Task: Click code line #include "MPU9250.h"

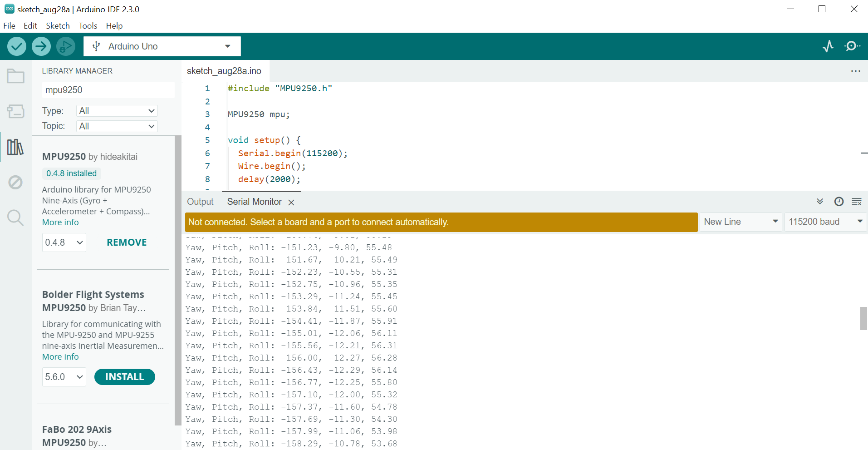Action: 280,89
